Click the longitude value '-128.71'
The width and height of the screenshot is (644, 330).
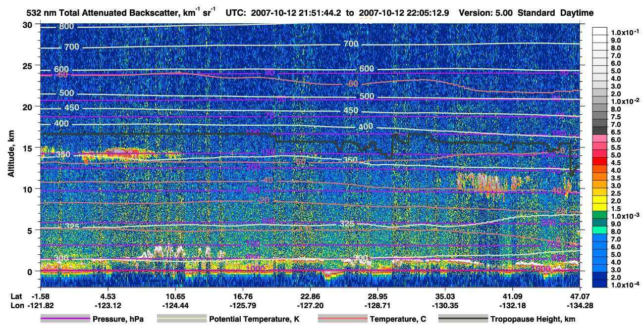[x=377, y=305]
